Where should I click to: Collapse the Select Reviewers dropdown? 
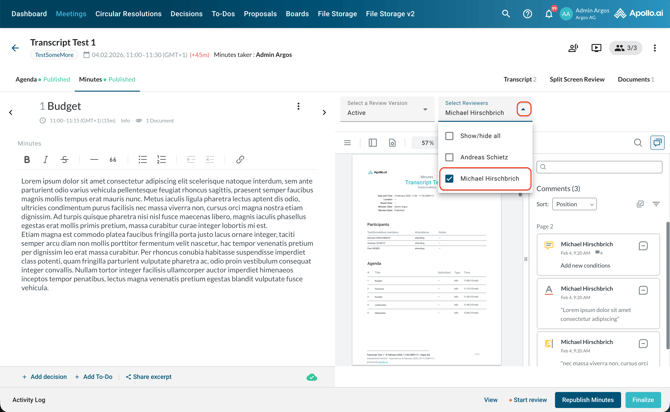[x=523, y=109]
